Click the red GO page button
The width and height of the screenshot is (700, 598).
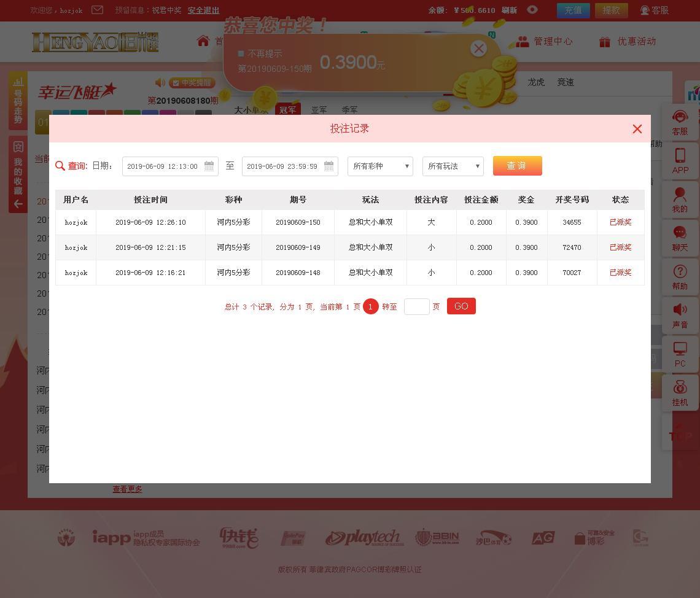461,306
